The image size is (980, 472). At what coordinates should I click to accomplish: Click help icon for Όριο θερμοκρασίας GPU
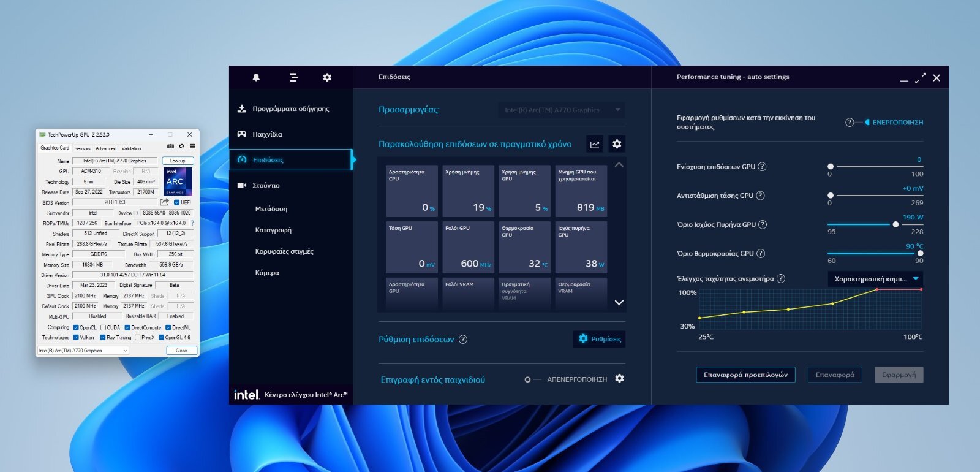tap(761, 254)
